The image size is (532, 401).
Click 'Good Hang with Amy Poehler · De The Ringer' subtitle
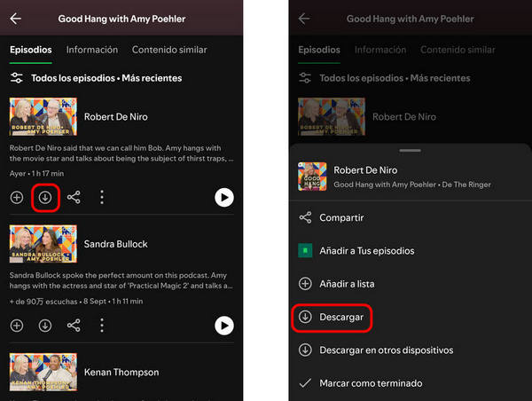pyautogui.click(x=412, y=185)
